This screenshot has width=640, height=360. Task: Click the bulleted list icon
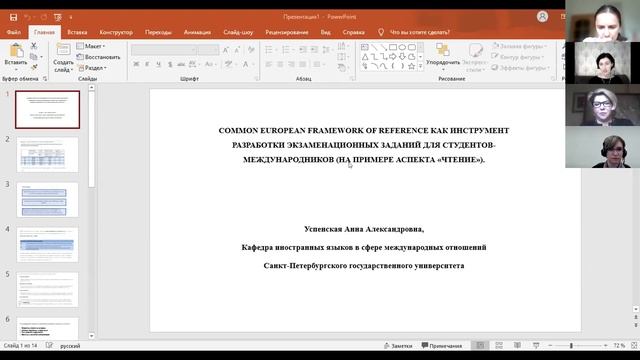pyautogui.click(x=269, y=50)
